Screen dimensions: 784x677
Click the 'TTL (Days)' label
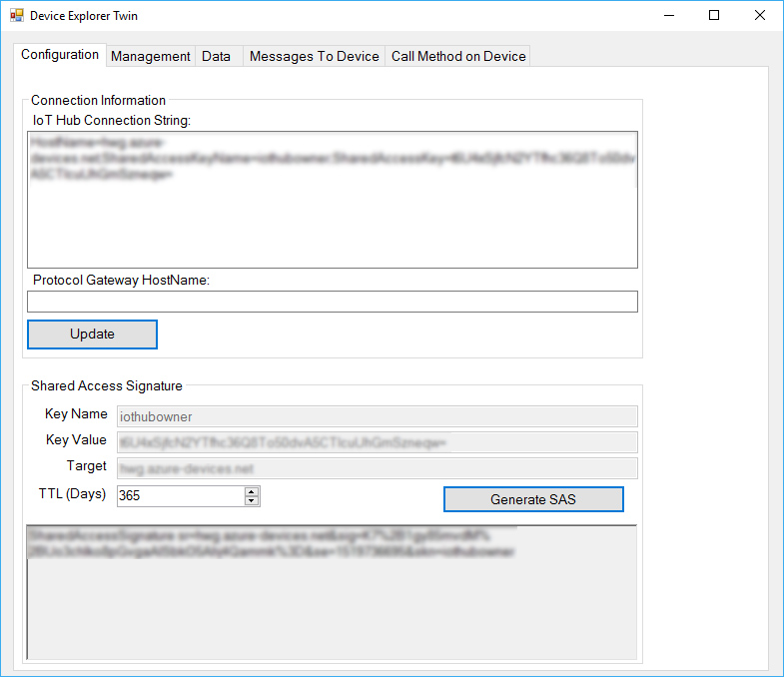[x=73, y=494]
